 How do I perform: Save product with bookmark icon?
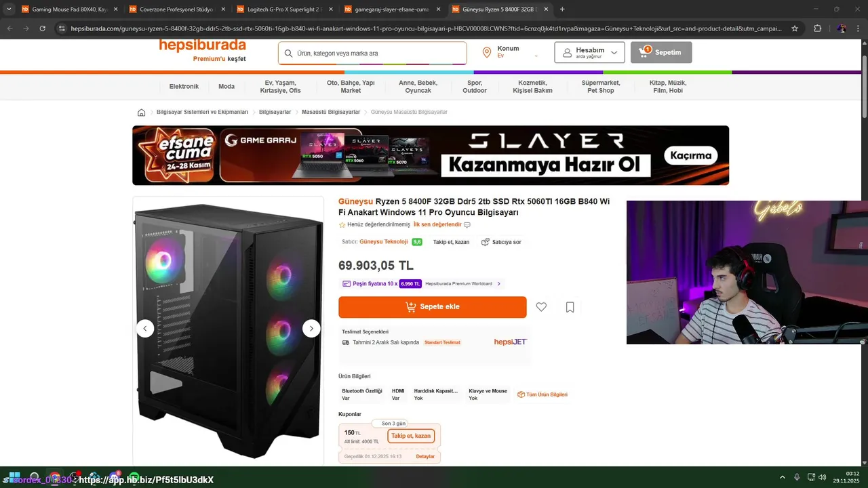pos(570,307)
